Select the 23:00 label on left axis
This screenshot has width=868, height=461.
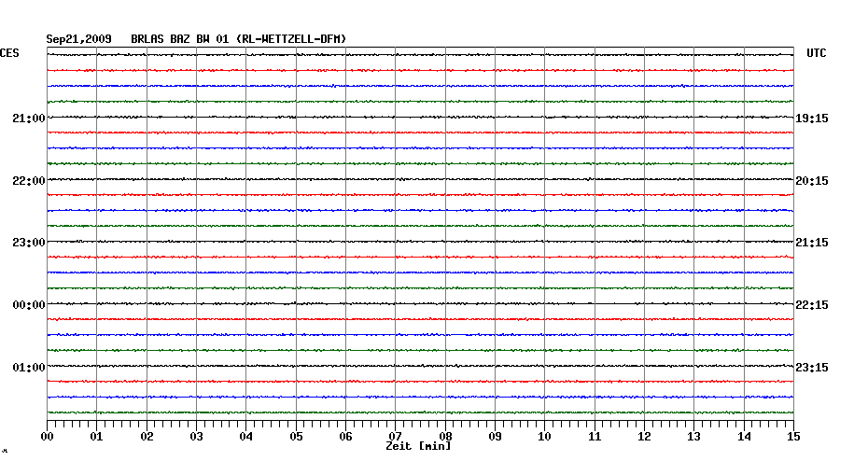click(28, 243)
